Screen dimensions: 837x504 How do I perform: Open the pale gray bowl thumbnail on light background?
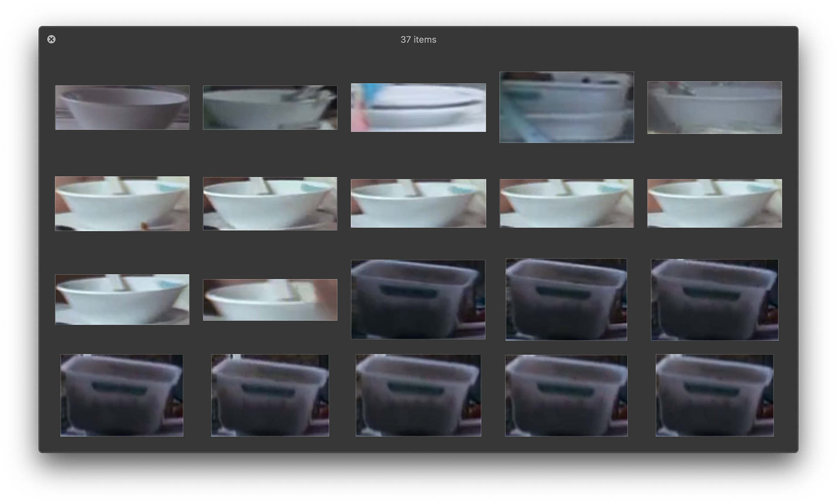point(715,108)
